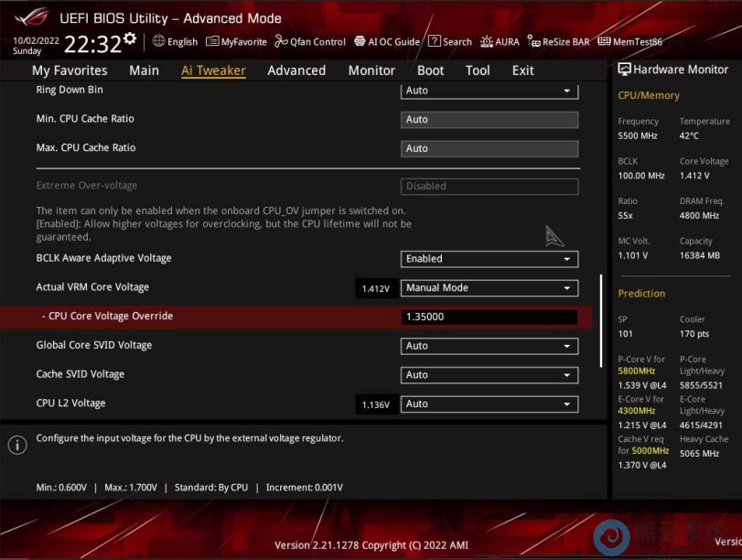Expand the Cache SVID Voltage dropdown
This screenshot has height=560, width=742.
(489, 375)
